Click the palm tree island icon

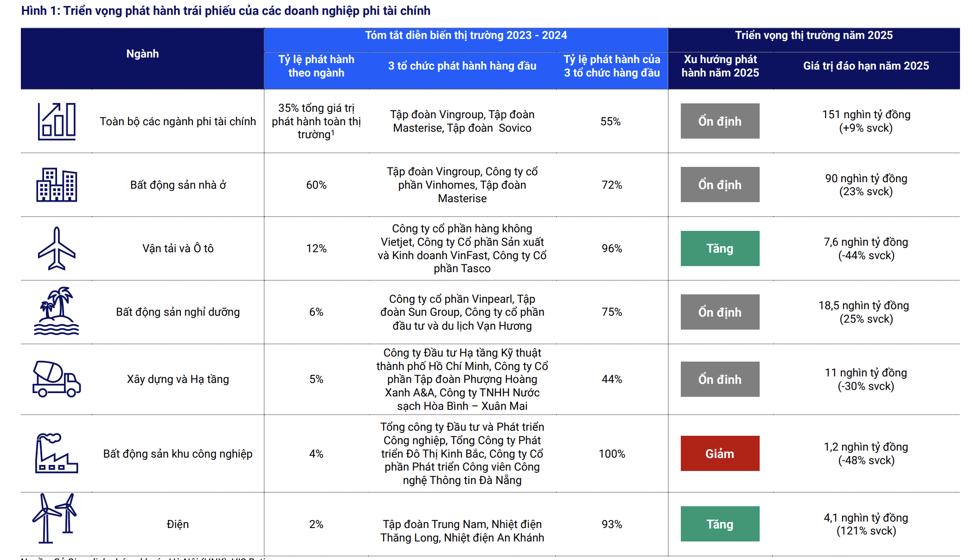(57, 311)
